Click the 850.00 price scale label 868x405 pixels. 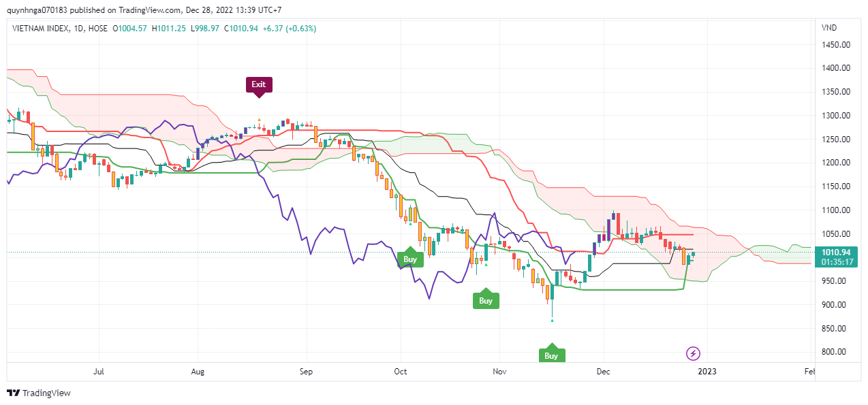[x=835, y=328]
